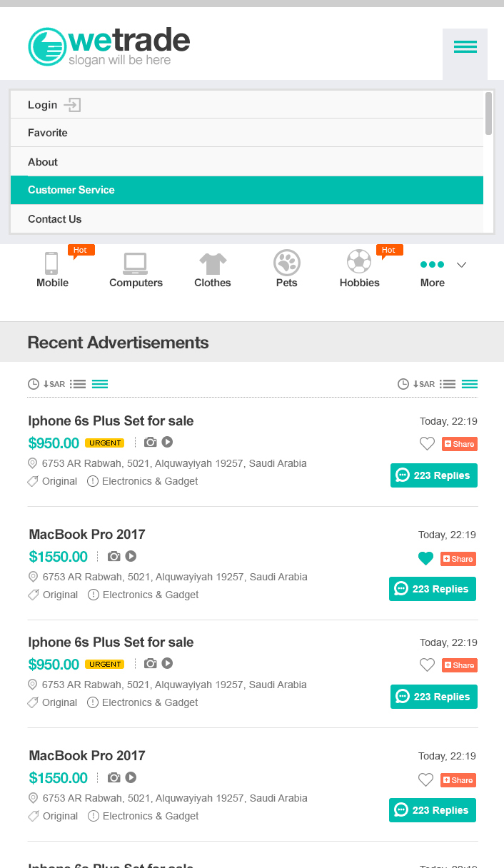
Task: Open replies for the first Iphone 6s listing
Action: coord(434,475)
